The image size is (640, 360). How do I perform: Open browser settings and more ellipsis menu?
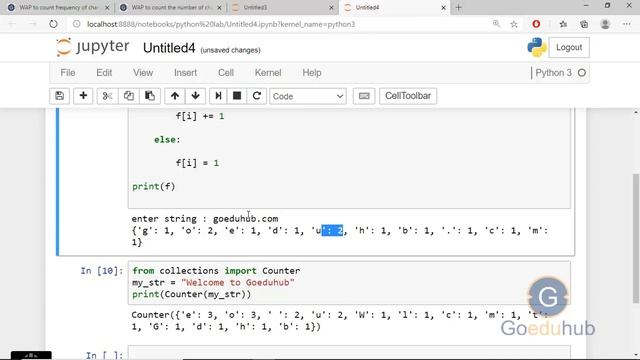pyautogui.click(x=627, y=24)
